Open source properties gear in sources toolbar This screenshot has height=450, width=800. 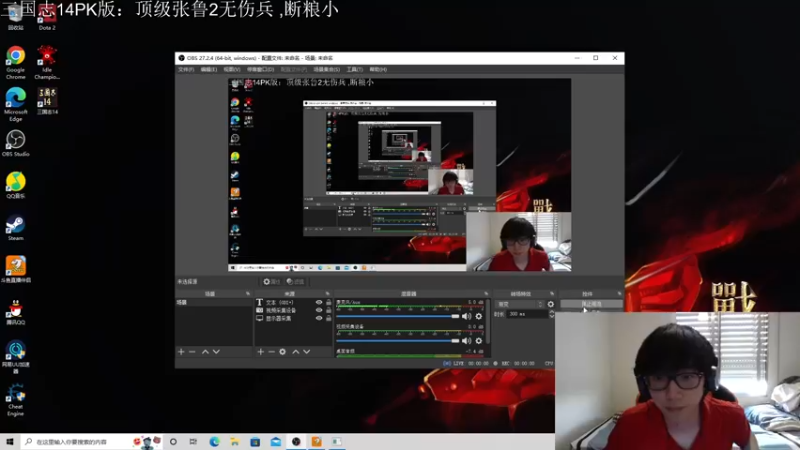pyautogui.click(x=283, y=352)
